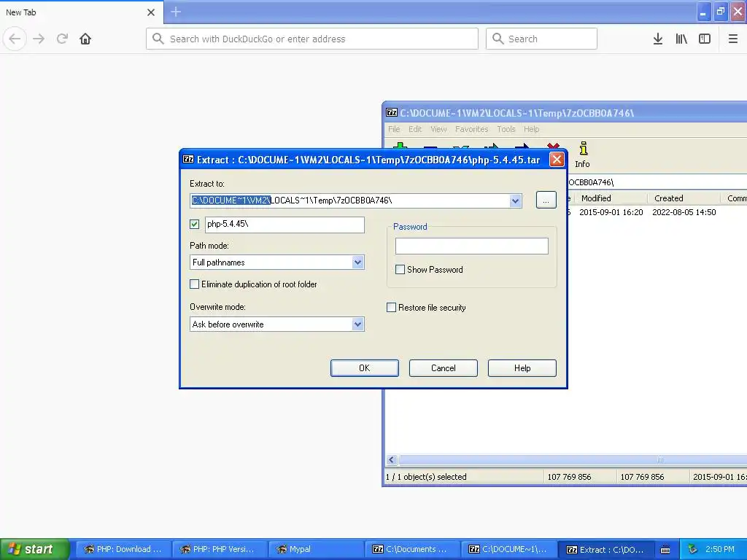Viewport: 747px width, 560px height.
Task: Close the Extract dialog with red X
Action: tap(557, 160)
